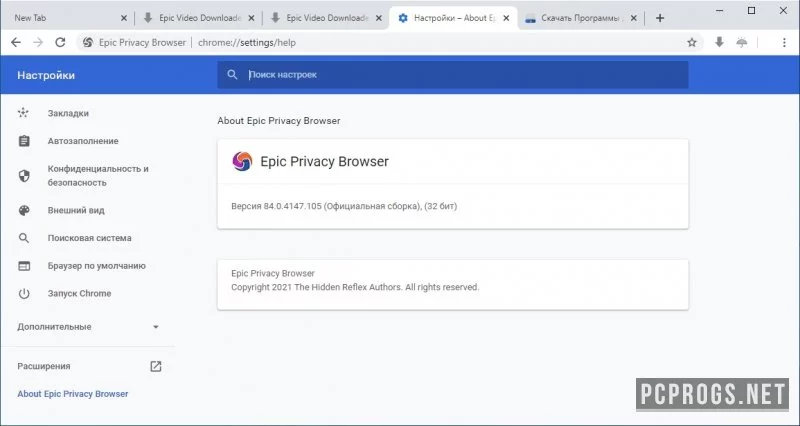Image resolution: width=800 pixels, height=426 pixels.
Task: Open the three-dot browser menu
Action: point(784,42)
